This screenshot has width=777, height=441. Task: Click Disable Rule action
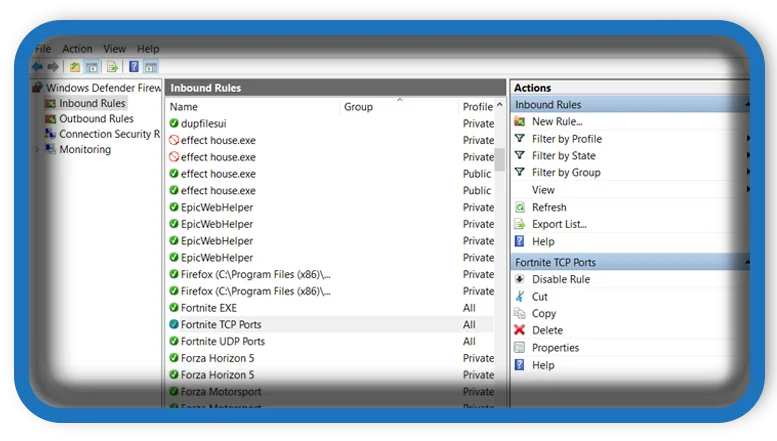coord(561,279)
